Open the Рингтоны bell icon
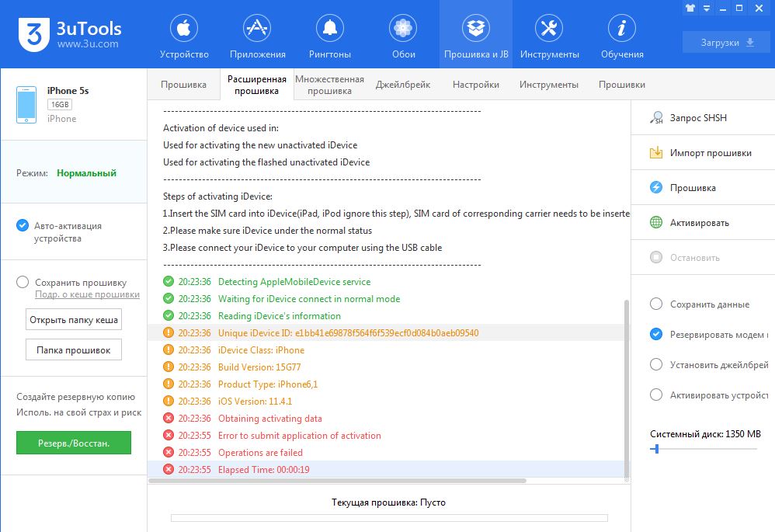 pyautogui.click(x=330, y=28)
